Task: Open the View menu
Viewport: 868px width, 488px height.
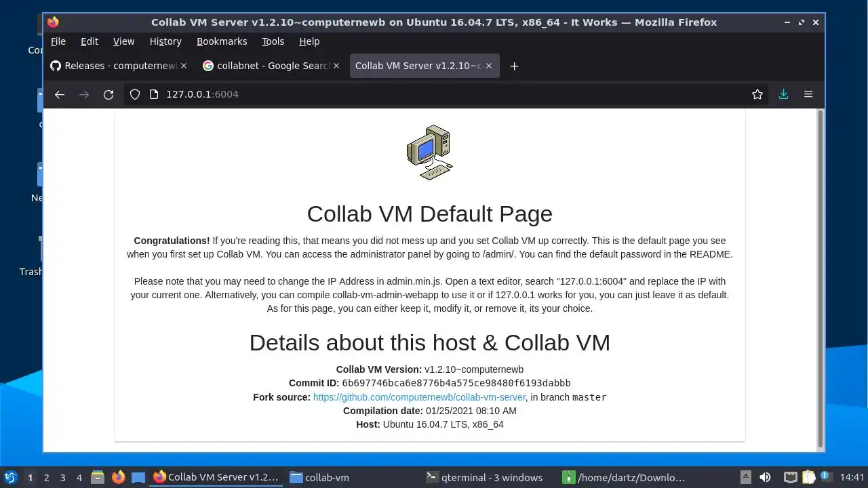Action: 123,41
